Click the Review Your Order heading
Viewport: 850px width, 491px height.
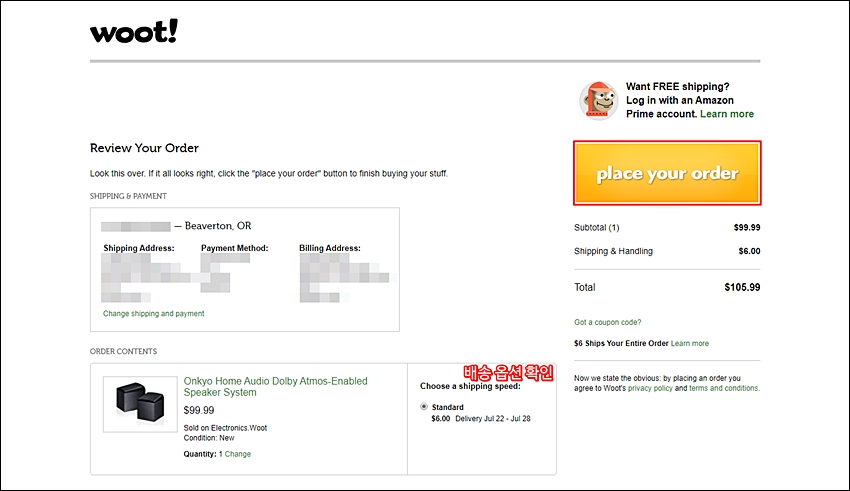[144, 148]
